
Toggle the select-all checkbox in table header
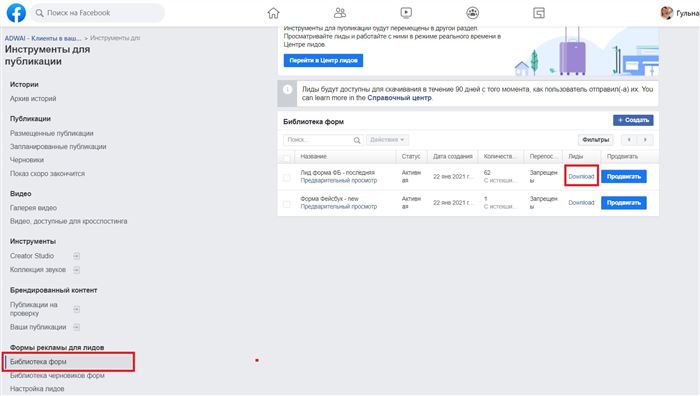click(287, 158)
